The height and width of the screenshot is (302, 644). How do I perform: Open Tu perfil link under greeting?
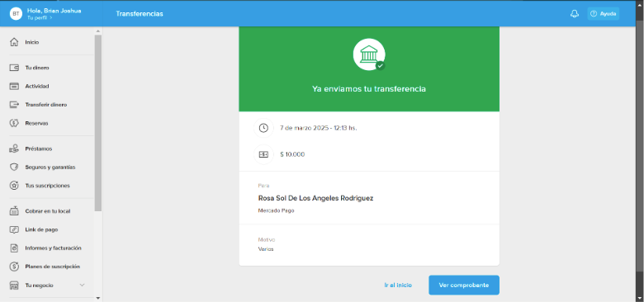click(40, 17)
